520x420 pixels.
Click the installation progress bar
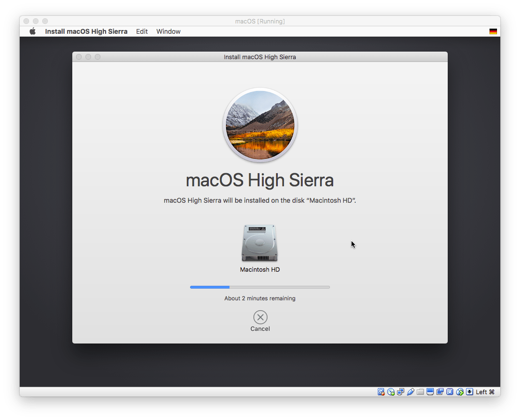[260, 287]
